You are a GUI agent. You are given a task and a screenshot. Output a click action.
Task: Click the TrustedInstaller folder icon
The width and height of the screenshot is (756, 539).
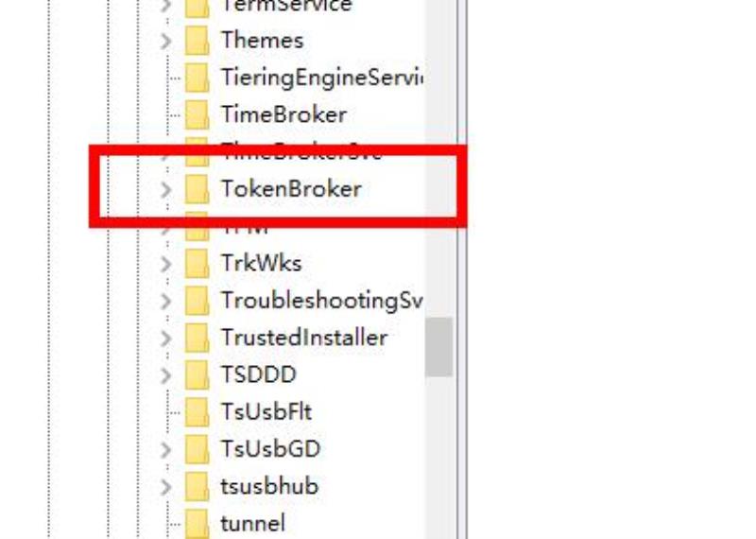tap(197, 338)
